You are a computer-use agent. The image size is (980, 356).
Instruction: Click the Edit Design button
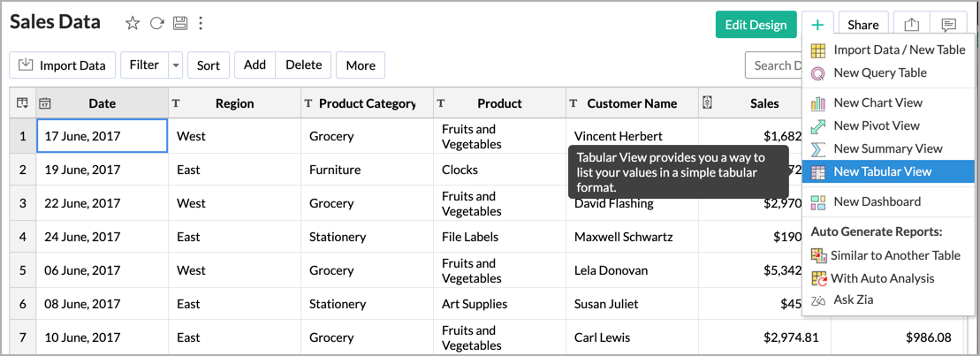756,25
